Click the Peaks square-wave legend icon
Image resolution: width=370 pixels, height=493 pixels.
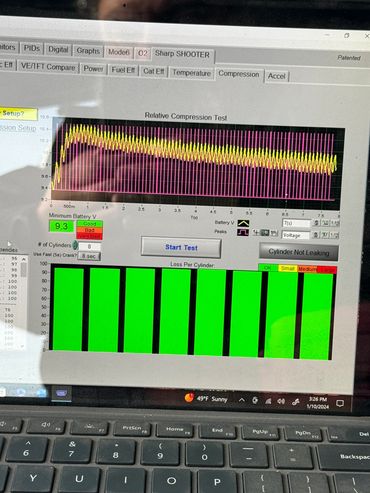coord(243,232)
